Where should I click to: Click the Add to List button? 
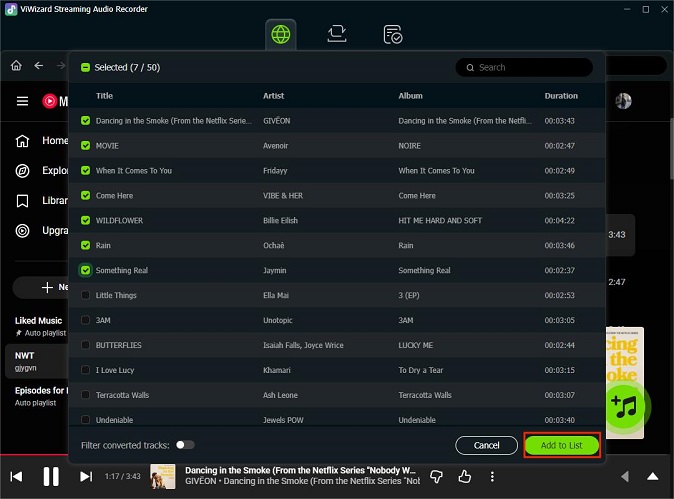(x=561, y=445)
